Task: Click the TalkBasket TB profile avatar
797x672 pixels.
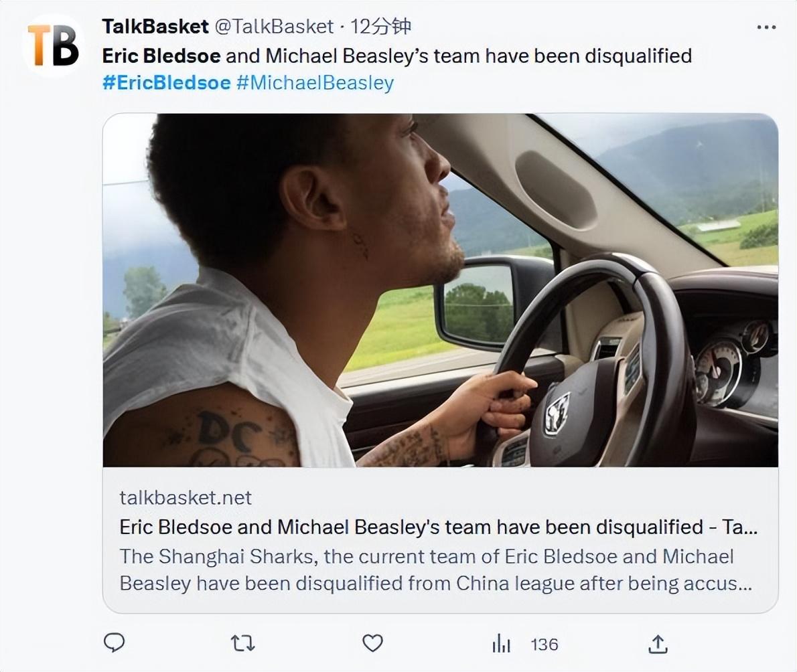Action: [53, 46]
